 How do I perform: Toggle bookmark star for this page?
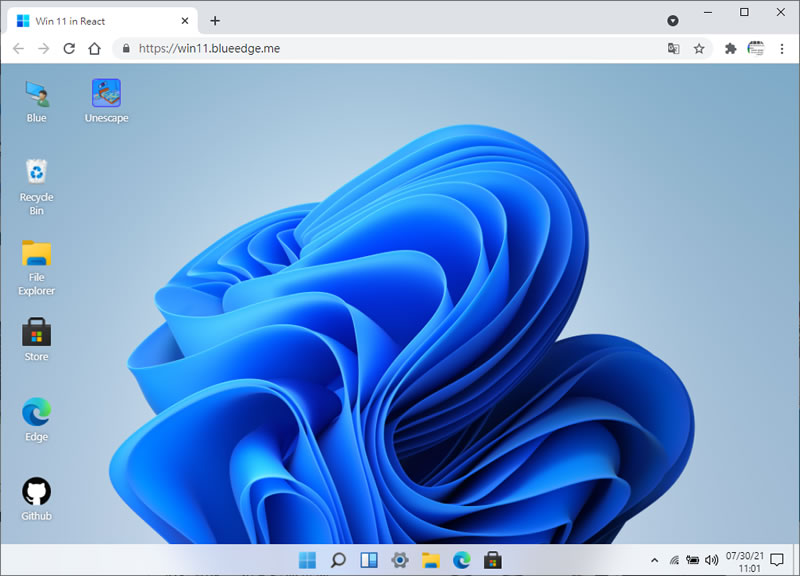pyautogui.click(x=699, y=48)
